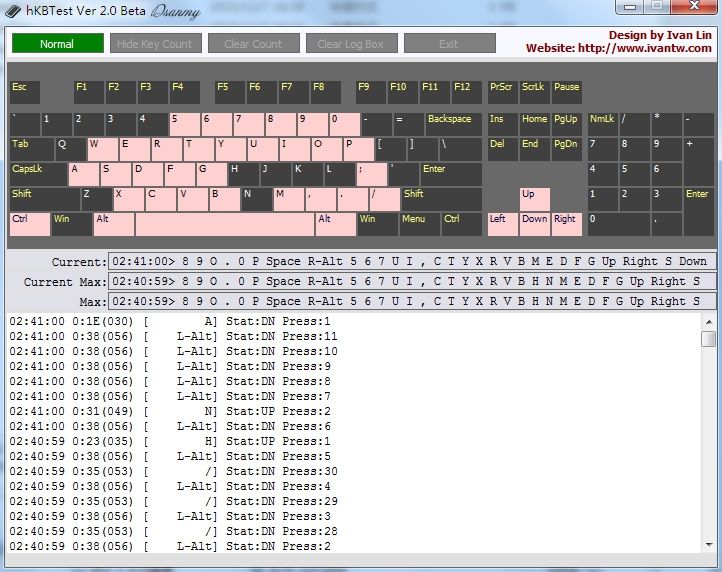Viewport: 722px width, 572px height.
Task: Click the highlighted right Alt key tile
Action: pyautogui.click(x=336, y=224)
